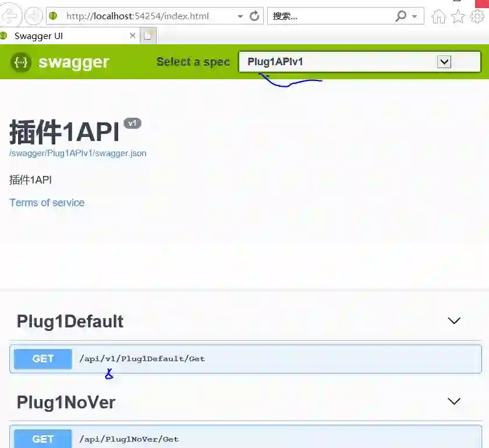Collapse the Plug1NoVer section chevron

point(454,401)
